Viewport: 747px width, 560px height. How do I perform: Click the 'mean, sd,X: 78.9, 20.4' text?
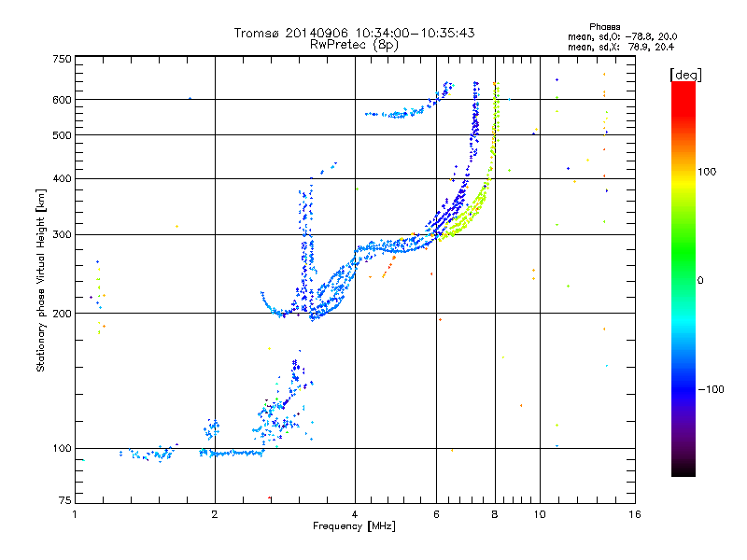tap(621, 48)
